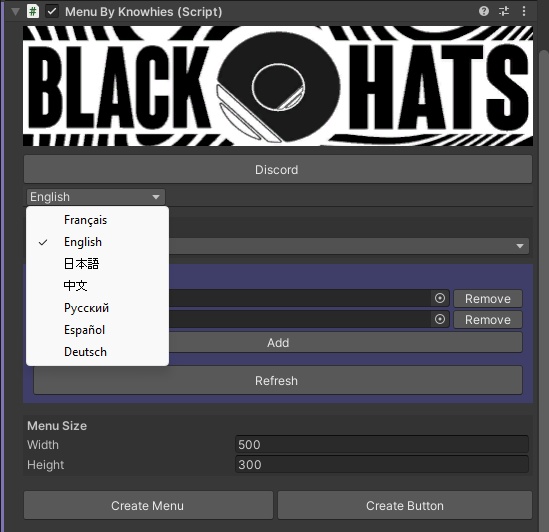Open the wide dropdown below the language selector
549x532 pixels.
point(349,246)
